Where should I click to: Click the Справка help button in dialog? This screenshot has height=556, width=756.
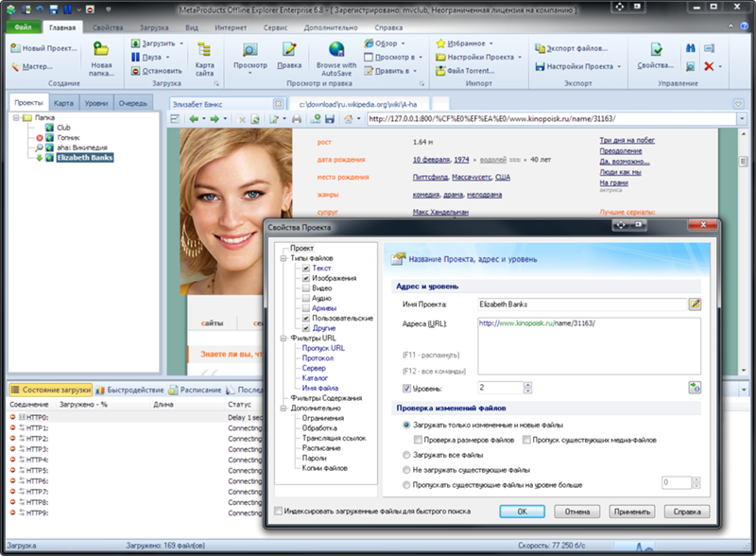pyautogui.click(x=687, y=512)
